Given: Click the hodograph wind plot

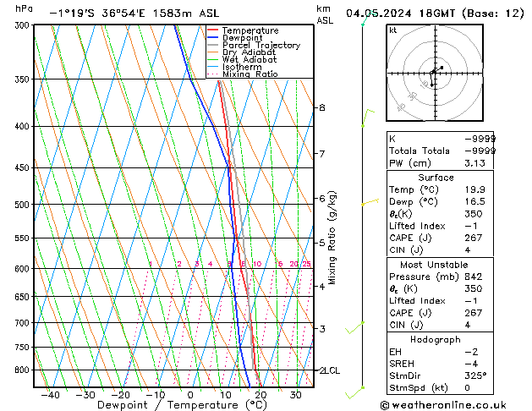Looking at the screenshot, I should (x=435, y=73).
